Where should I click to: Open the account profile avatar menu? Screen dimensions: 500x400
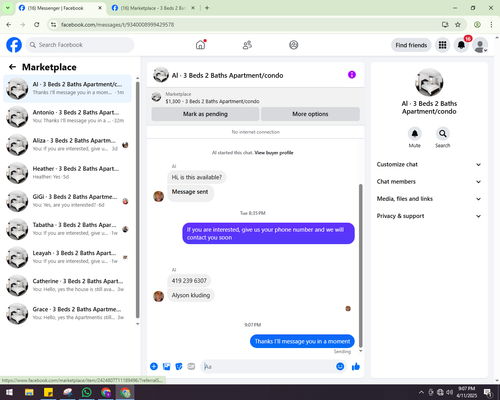(480, 45)
